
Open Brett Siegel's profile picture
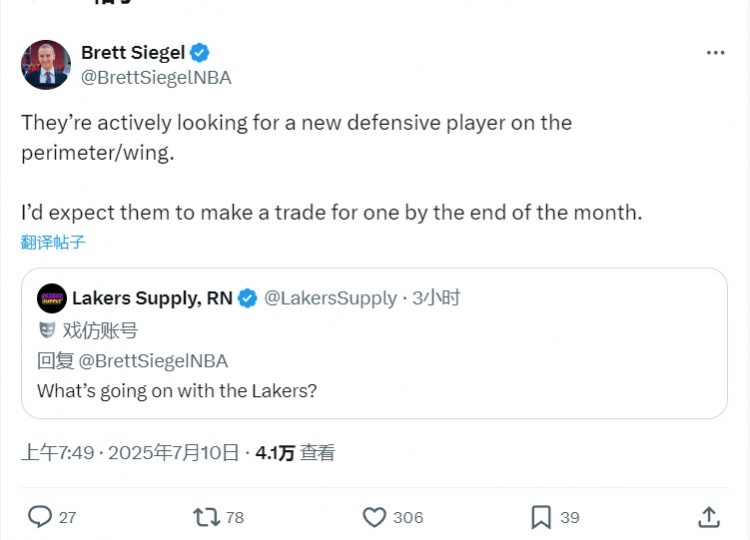point(46,65)
